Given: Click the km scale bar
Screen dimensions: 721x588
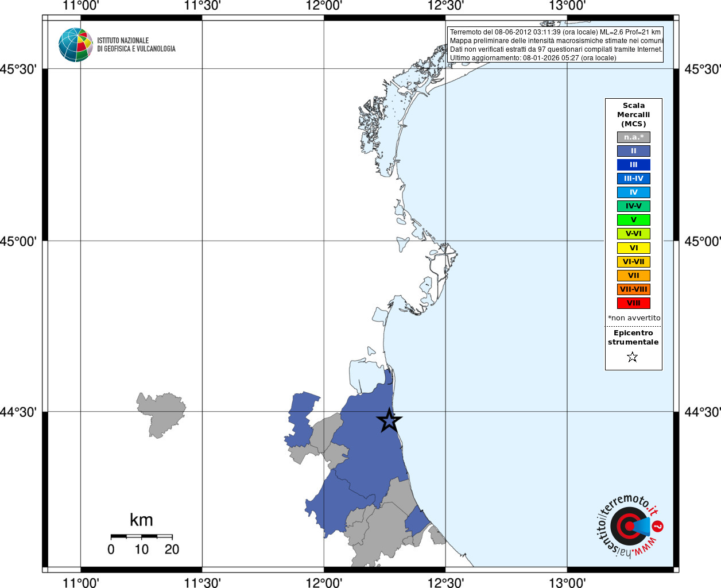Looking at the screenshot, I should click(141, 536).
